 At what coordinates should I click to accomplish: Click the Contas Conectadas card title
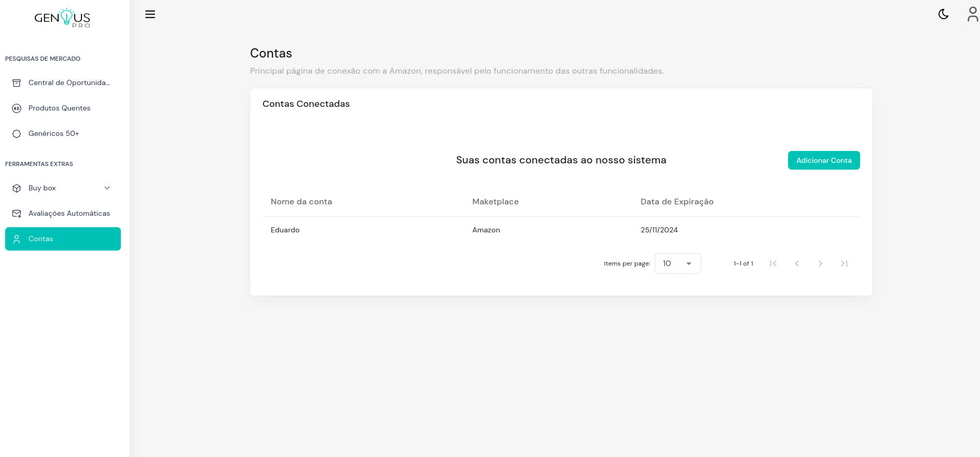(x=306, y=104)
